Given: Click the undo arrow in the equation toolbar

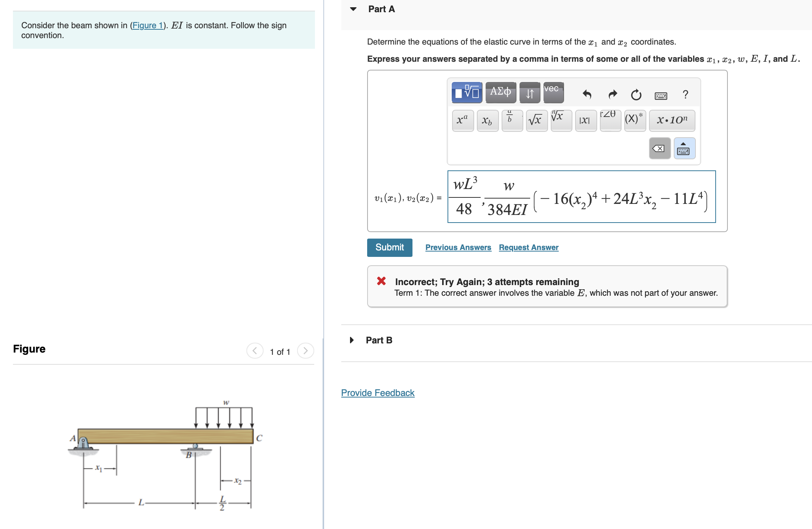Looking at the screenshot, I should [587, 95].
